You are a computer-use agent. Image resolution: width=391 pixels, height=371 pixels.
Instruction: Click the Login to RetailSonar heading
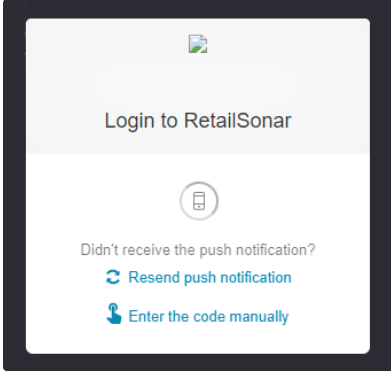coord(198,121)
